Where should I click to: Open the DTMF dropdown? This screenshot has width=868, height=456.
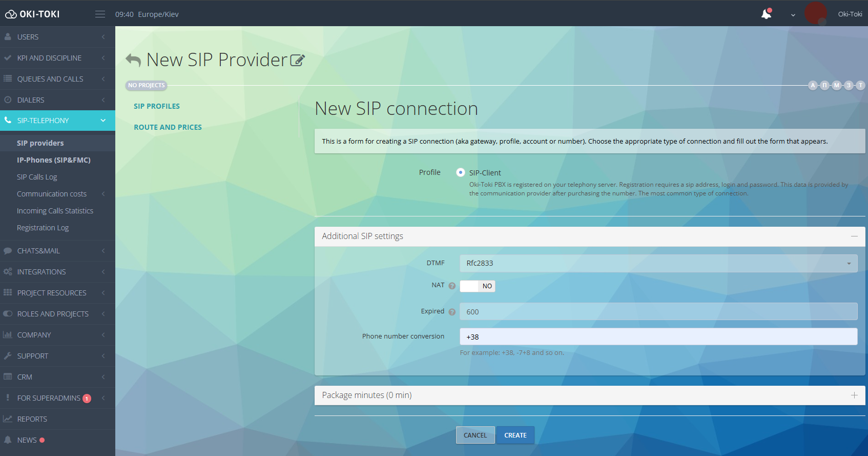pos(658,263)
